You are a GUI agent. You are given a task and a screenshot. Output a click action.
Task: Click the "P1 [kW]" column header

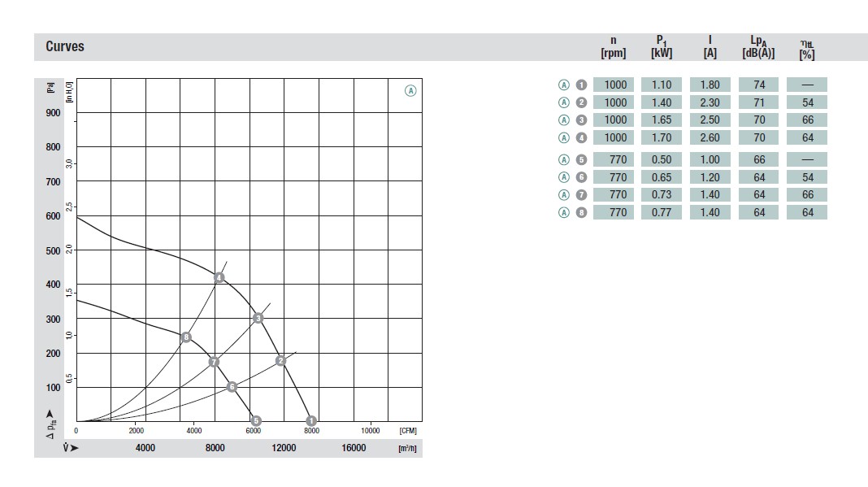point(662,47)
